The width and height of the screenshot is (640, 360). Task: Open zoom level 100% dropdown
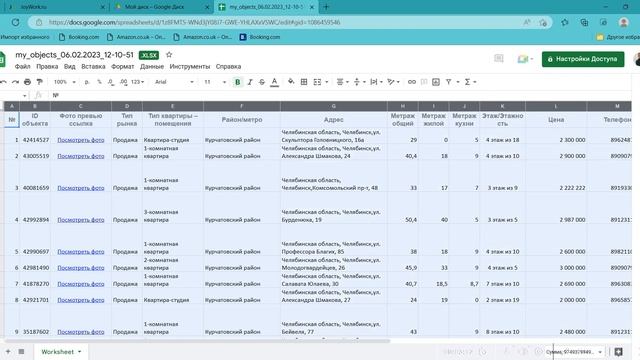pyautogui.click(x=65, y=82)
